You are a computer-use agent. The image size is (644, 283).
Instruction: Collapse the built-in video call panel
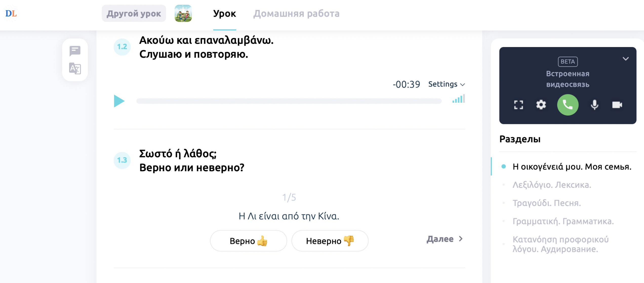click(626, 59)
